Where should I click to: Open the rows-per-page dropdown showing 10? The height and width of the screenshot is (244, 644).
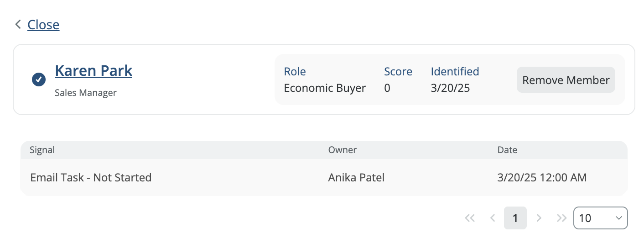point(595,218)
